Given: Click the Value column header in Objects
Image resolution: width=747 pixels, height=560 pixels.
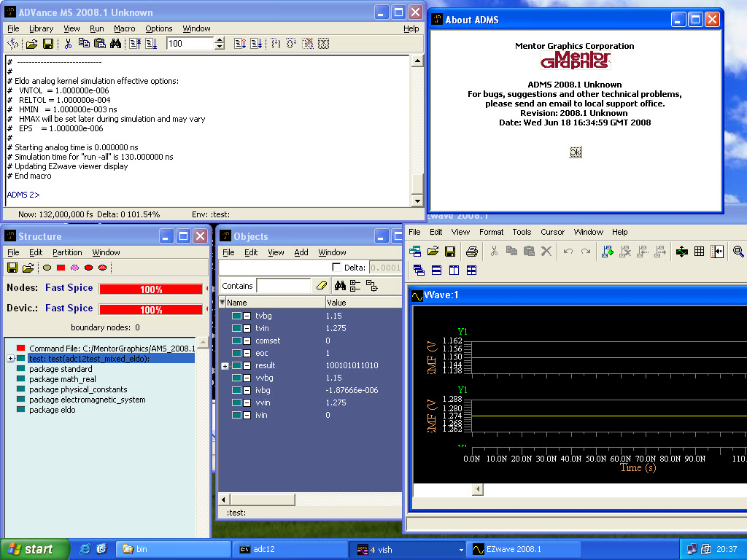Looking at the screenshot, I should pyautogui.click(x=363, y=303).
